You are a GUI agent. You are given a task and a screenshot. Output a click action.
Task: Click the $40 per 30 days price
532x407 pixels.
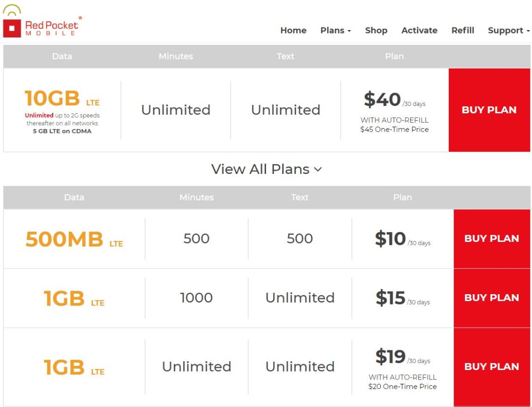[x=394, y=101]
